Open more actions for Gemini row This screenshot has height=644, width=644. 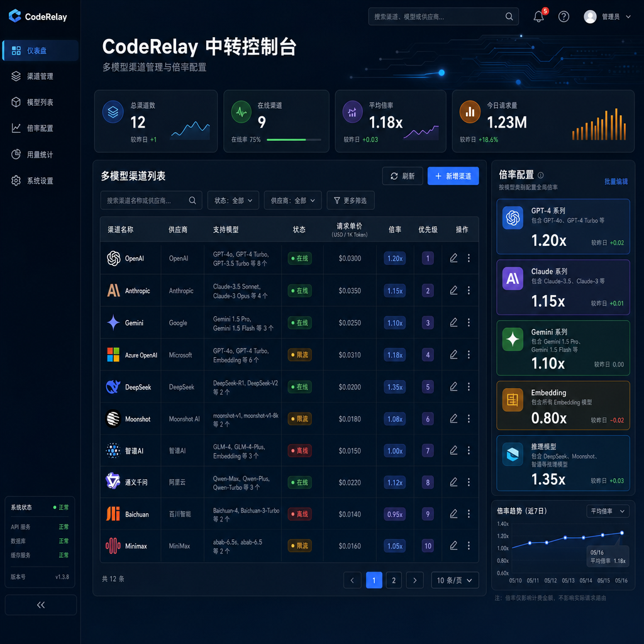click(x=469, y=323)
